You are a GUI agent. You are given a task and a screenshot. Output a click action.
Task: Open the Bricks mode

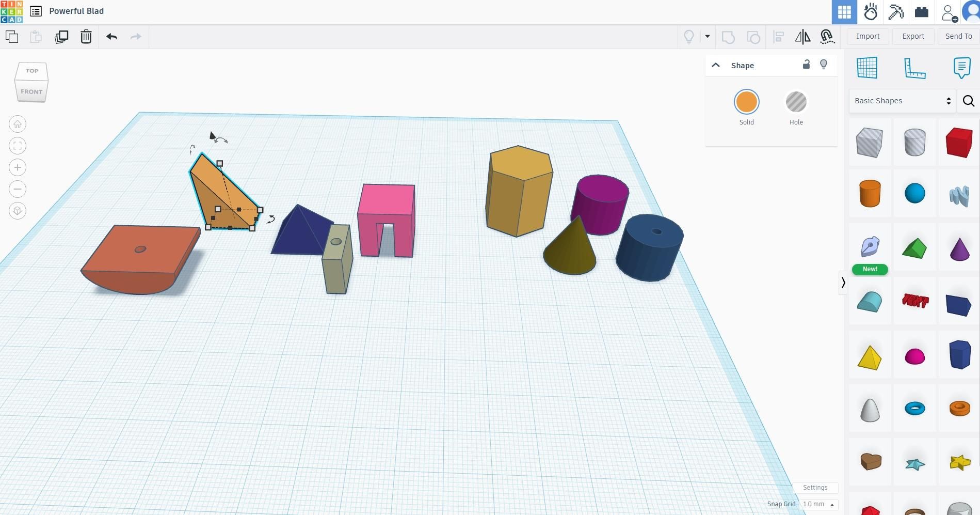click(x=922, y=12)
